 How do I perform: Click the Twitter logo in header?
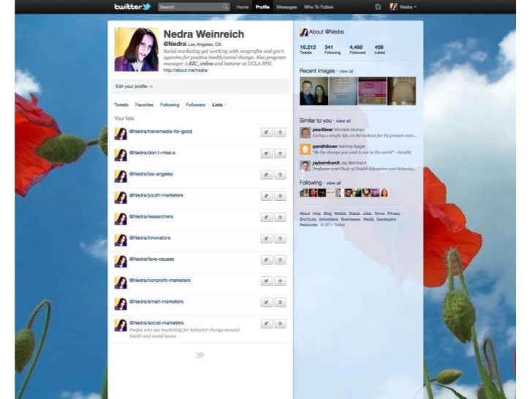(132, 7)
